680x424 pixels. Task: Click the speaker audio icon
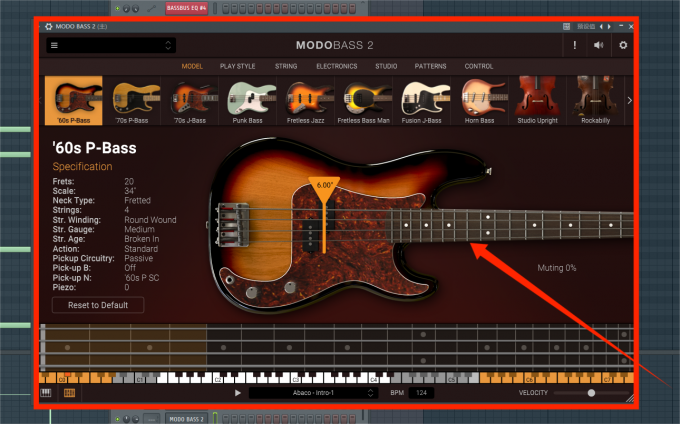point(598,45)
